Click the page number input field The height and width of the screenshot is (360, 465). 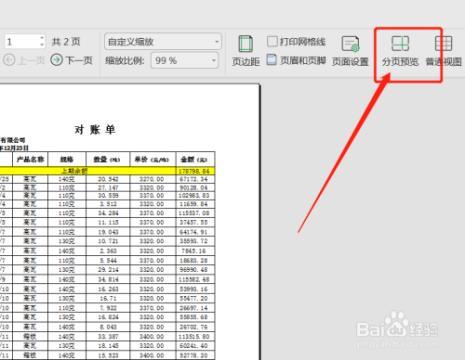click(22, 42)
